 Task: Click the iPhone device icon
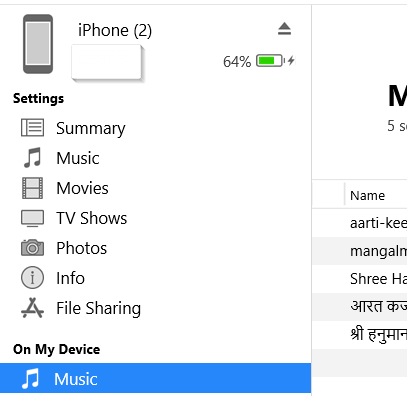coord(38,44)
